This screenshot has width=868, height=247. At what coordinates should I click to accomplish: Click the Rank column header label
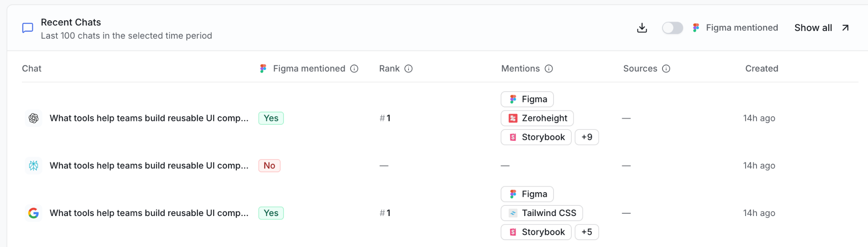389,69
